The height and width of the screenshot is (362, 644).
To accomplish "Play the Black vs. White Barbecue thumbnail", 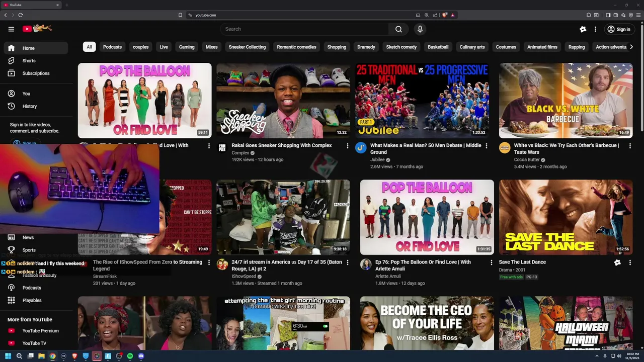I will click(x=566, y=101).
